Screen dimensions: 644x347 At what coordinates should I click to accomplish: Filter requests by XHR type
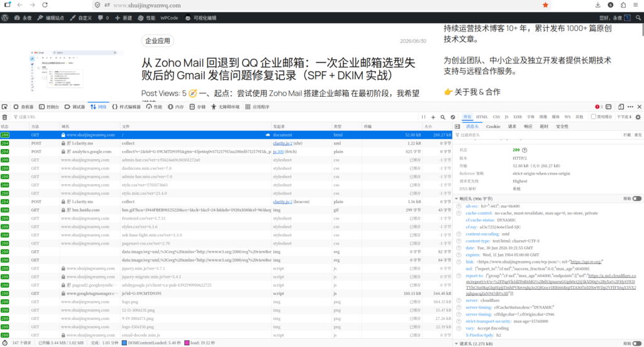click(518, 117)
